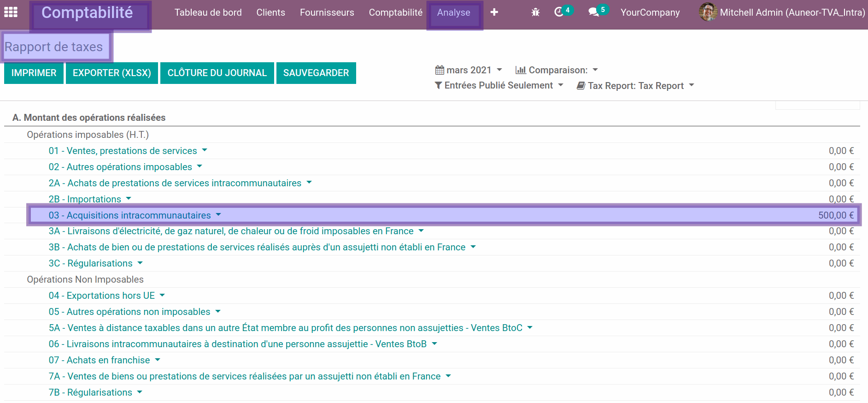Open the apps grid menu icon

pyautogui.click(x=11, y=12)
